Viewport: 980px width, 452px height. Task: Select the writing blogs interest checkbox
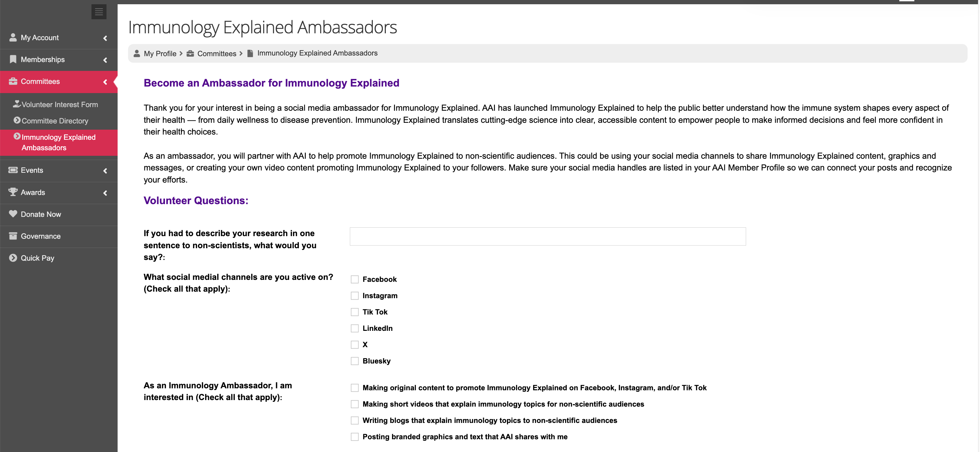(x=354, y=420)
